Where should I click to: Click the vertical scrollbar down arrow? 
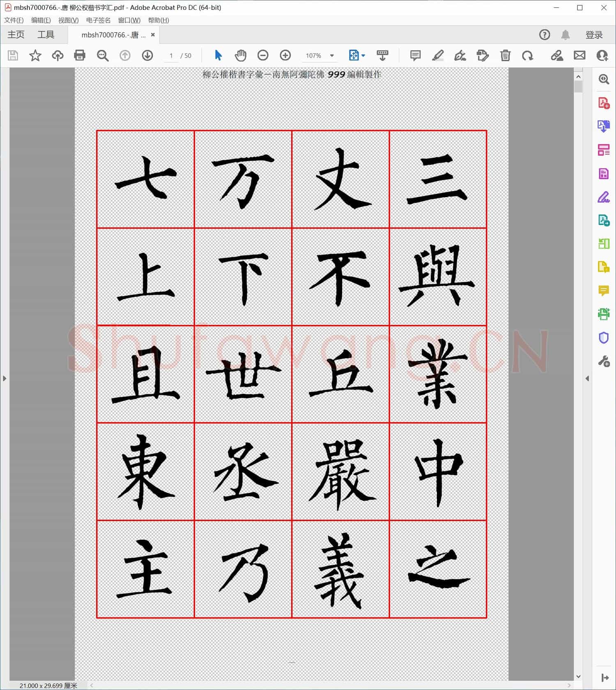pos(578,676)
